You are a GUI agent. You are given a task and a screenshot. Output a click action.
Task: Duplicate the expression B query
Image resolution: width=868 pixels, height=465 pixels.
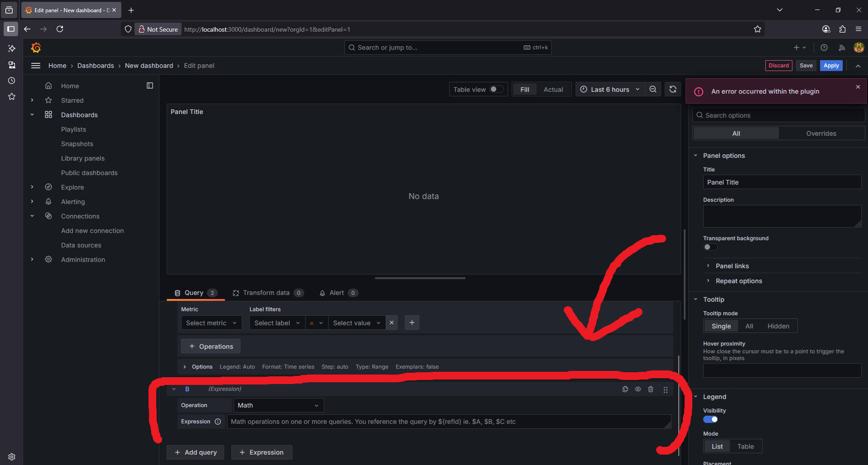tap(625, 389)
